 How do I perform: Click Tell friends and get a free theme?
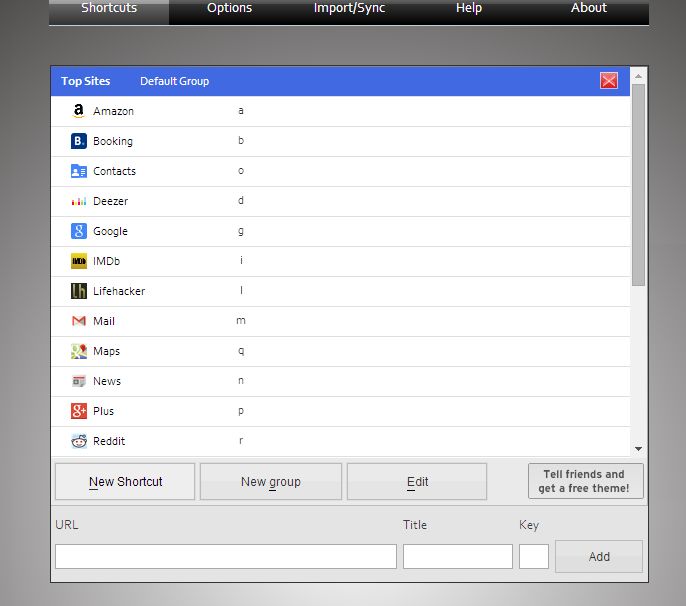(x=586, y=481)
